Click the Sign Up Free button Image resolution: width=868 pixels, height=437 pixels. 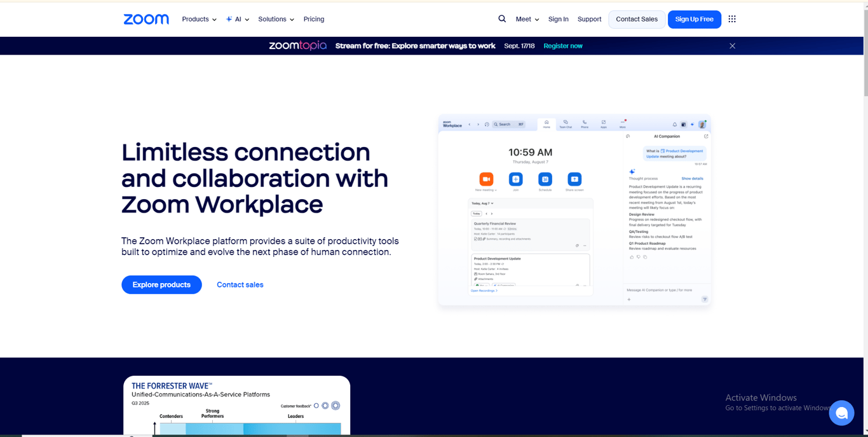[695, 19]
